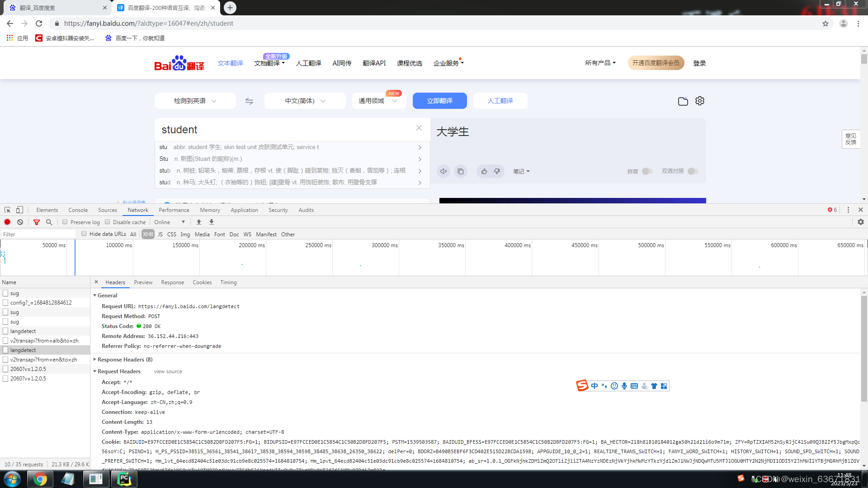Click the Filter input field
This screenshot has width=868, height=488.
point(38,234)
